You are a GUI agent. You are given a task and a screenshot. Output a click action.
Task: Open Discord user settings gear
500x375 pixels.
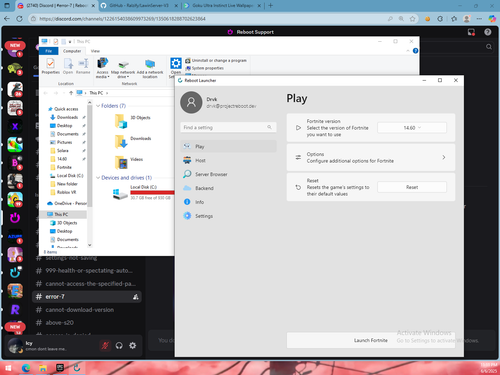(133, 345)
